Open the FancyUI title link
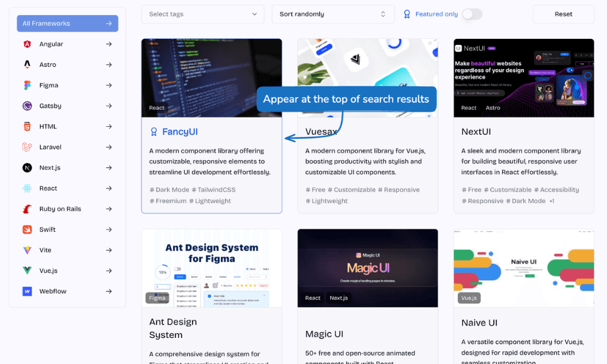This screenshot has width=607, height=364. (180, 132)
